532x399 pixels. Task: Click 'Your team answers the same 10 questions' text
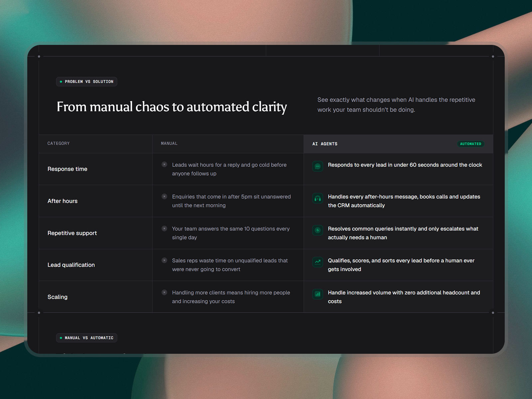tap(231, 233)
